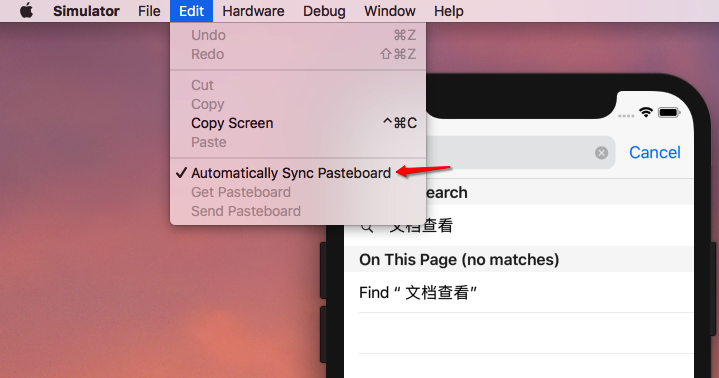Open the Apple menu

pyautogui.click(x=26, y=11)
